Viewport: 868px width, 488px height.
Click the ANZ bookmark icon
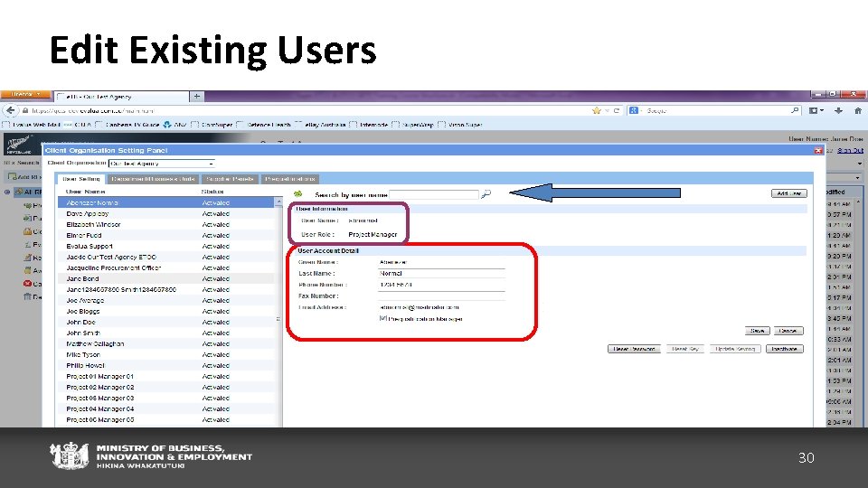click(x=167, y=125)
